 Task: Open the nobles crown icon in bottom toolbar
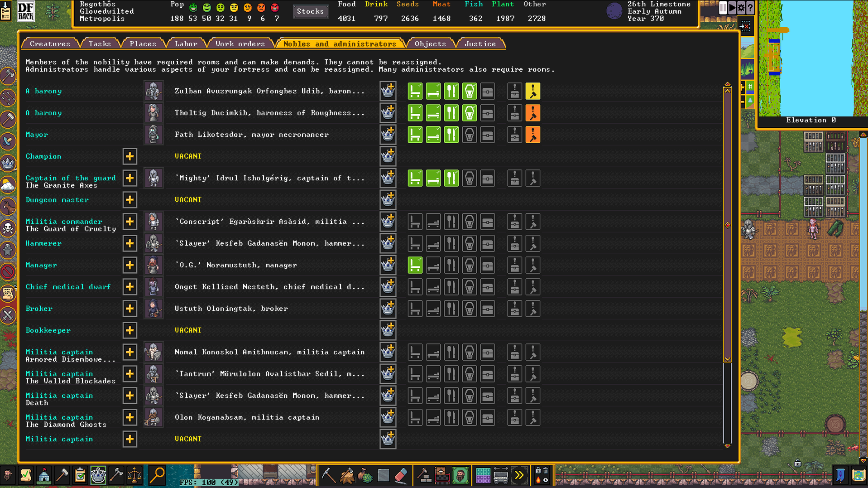point(98,475)
